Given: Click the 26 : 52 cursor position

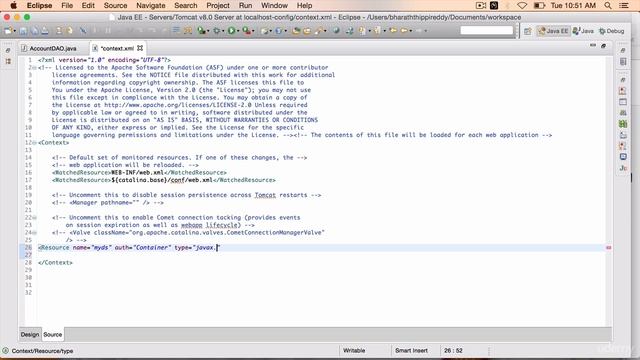Looking at the screenshot, I should coord(453,351).
